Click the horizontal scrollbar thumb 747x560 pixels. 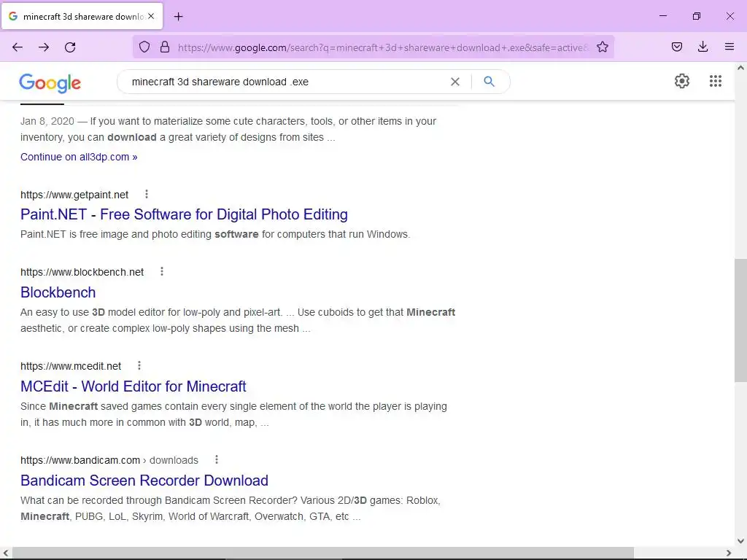(x=323, y=553)
